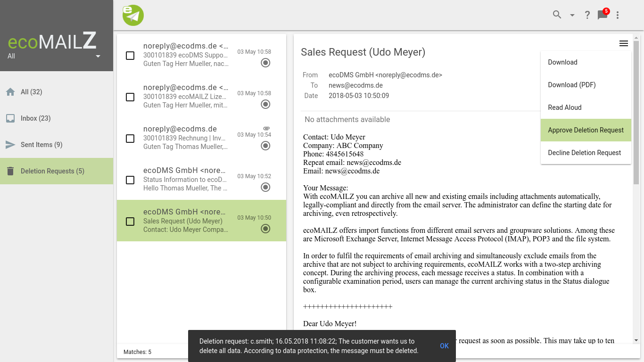Toggle the hamburger email actions menu
644x362 pixels.
point(624,43)
